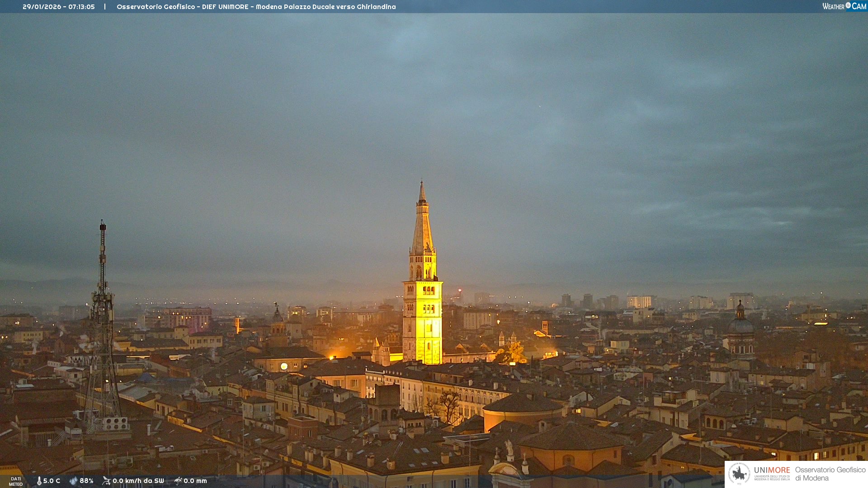Click the rain umbrella precipitation icon

(x=178, y=481)
